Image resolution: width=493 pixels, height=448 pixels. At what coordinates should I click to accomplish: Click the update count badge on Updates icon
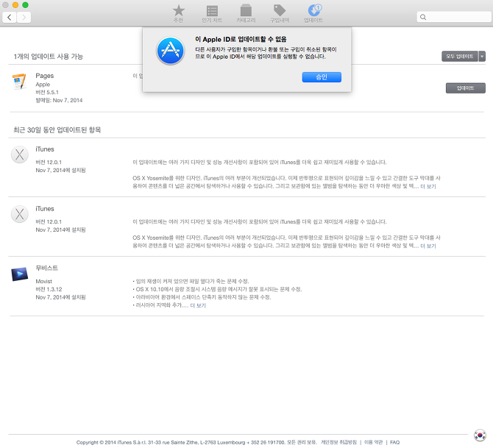click(318, 7)
